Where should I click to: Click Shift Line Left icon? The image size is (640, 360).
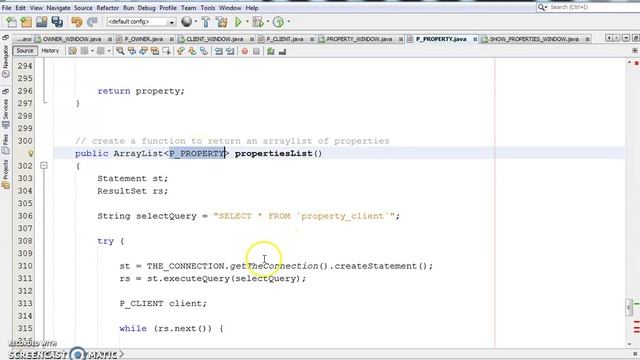218,51
